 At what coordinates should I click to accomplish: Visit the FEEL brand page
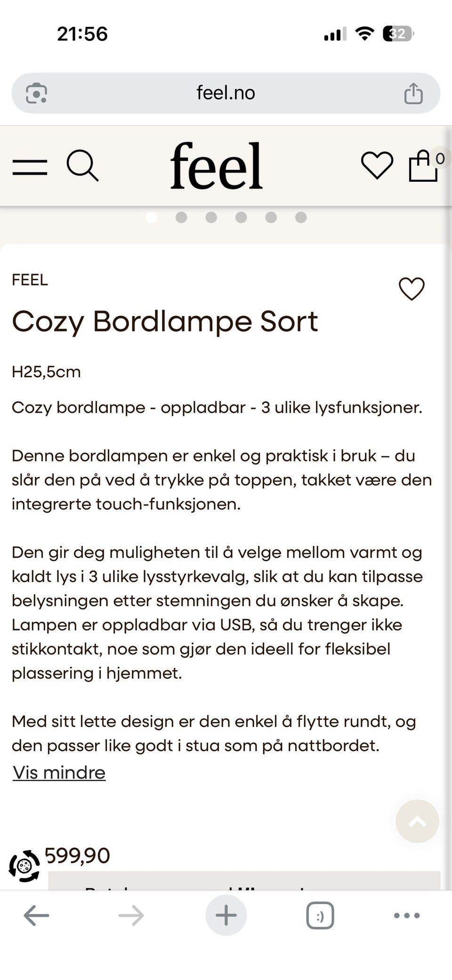(30, 280)
